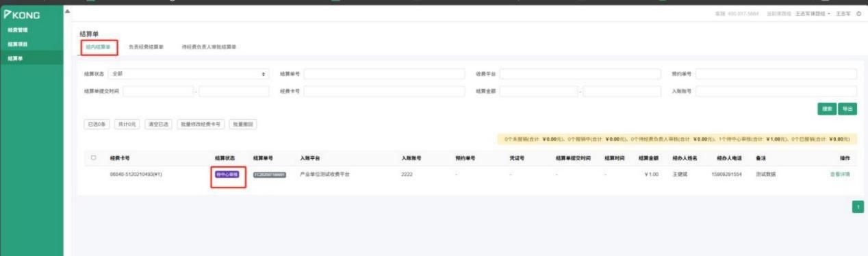
Task: Switch to the 待经费负责人审批结算单 tab
Action: 209,47
